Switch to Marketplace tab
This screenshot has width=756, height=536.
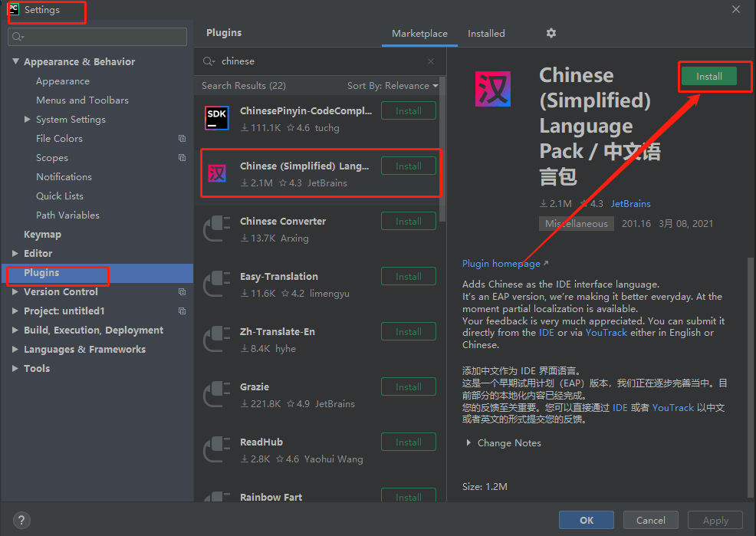(419, 33)
